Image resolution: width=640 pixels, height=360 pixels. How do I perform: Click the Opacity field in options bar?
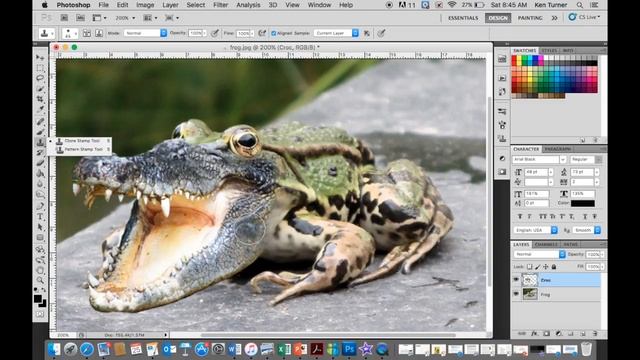click(x=195, y=33)
